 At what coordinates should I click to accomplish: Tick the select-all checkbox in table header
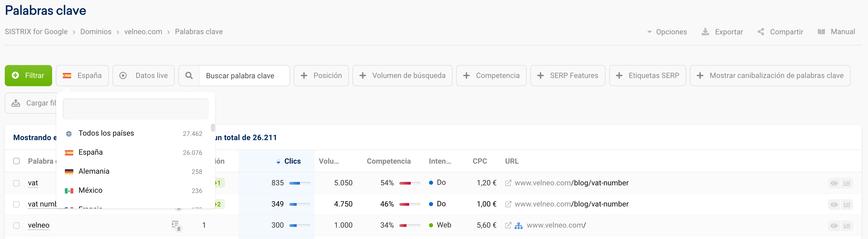tap(16, 161)
